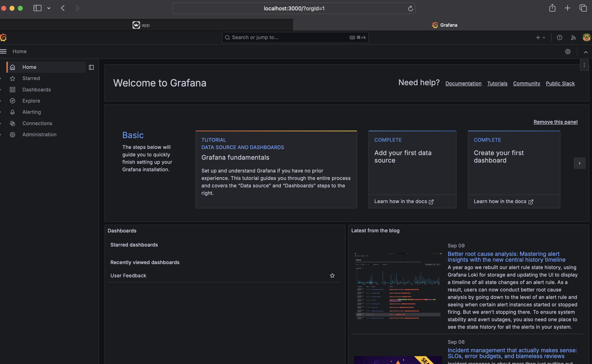592x364 pixels.
Task: Open the Grafana fundamentals tutorial card
Action: [276, 169]
